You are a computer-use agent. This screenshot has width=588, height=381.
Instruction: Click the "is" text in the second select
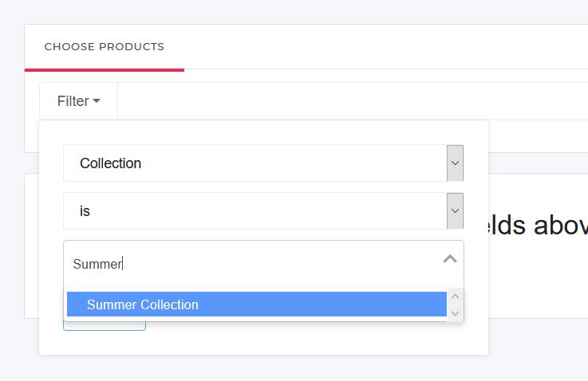[85, 211]
